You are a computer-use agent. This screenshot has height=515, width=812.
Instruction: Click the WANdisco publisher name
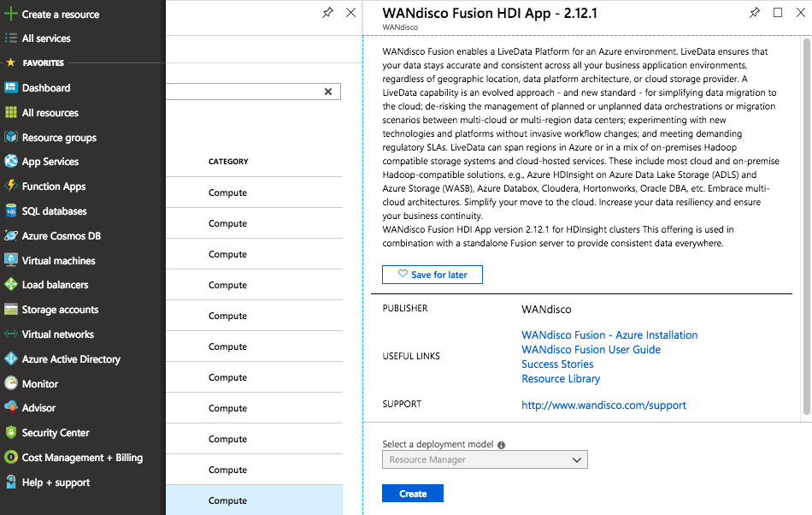pyautogui.click(x=546, y=310)
